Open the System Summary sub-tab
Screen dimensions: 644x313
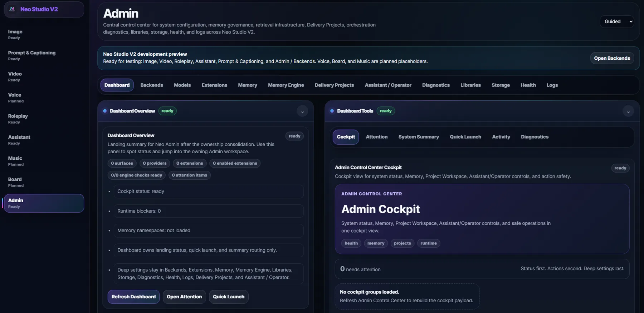pos(419,137)
